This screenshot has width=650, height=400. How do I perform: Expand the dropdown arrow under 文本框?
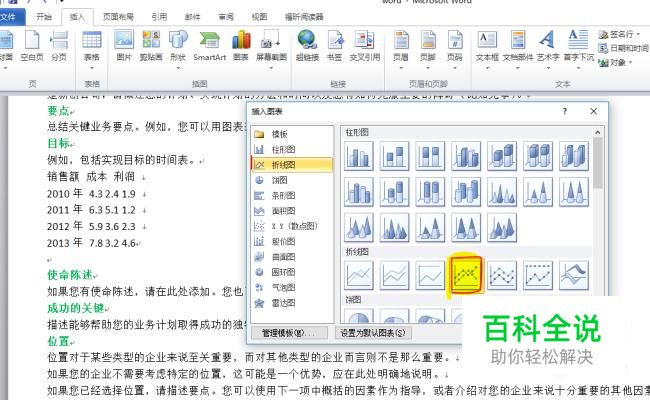(x=487, y=68)
